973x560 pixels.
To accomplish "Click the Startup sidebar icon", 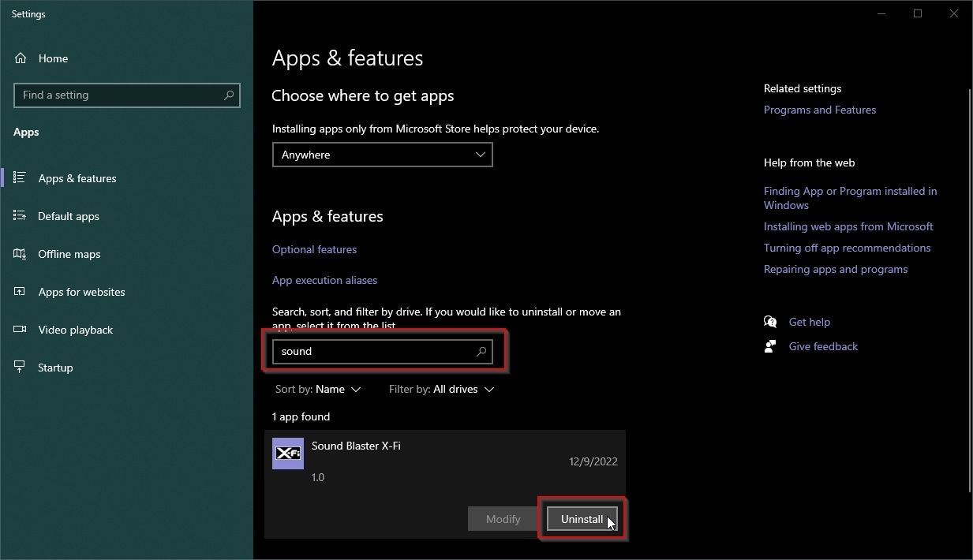I will [21, 368].
